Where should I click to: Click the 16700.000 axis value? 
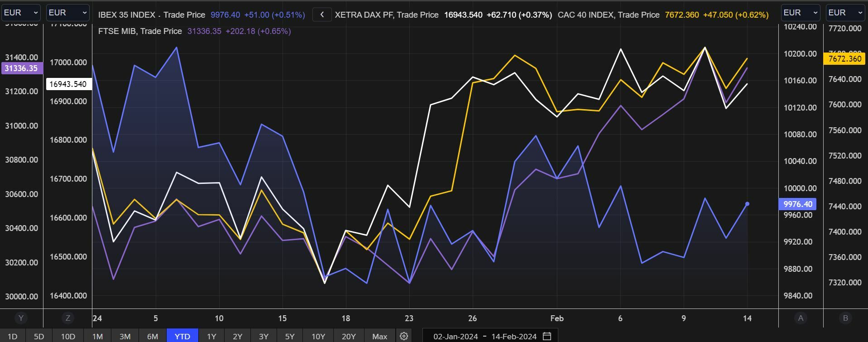(x=68, y=179)
